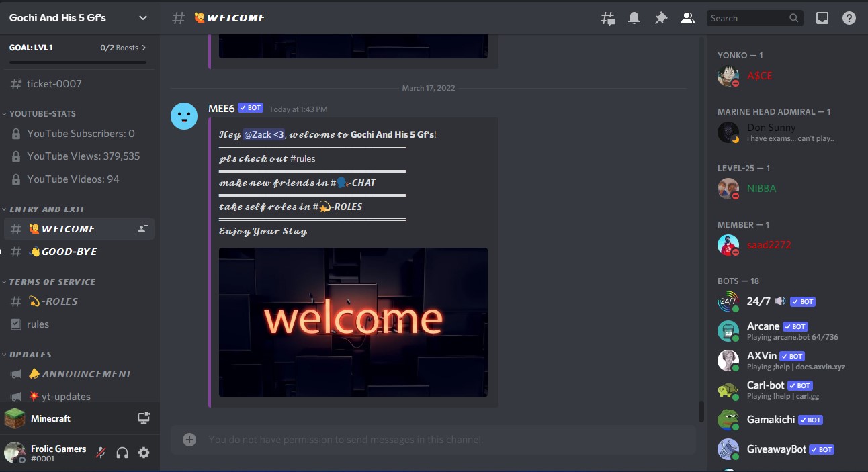Open the Help question mark icon
868x472 pixels.
pyautogui.click(x=849, y=19)
